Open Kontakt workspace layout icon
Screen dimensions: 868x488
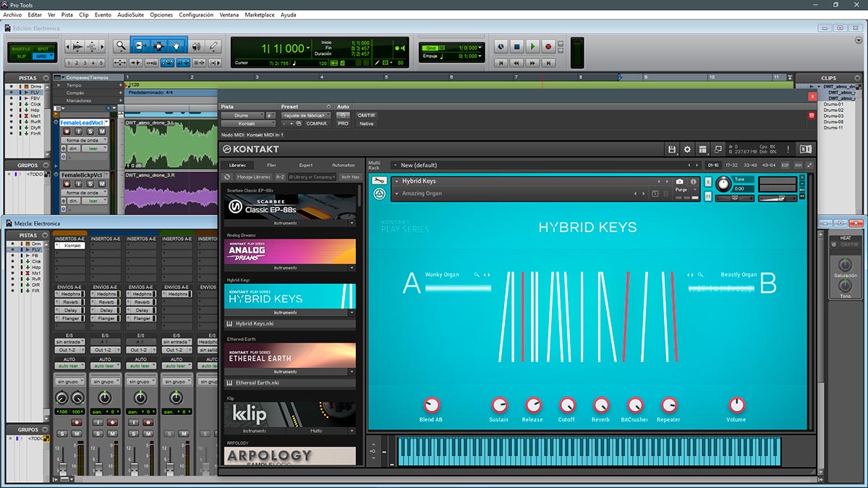(702, 150)
